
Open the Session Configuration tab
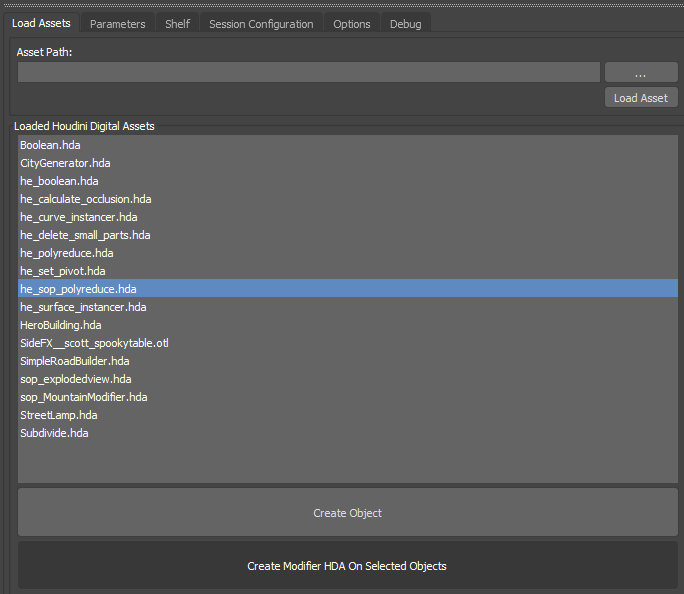260,24
